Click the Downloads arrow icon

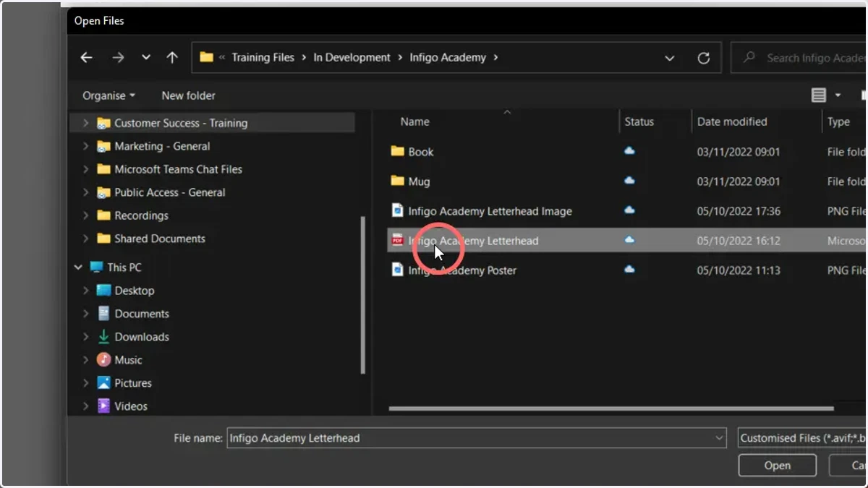[x=103, y=337]
